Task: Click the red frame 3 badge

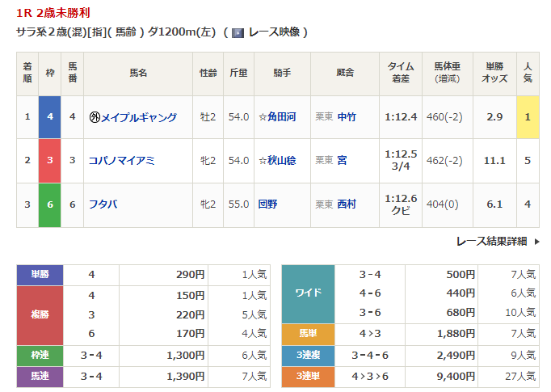Action: pos(49,161)
